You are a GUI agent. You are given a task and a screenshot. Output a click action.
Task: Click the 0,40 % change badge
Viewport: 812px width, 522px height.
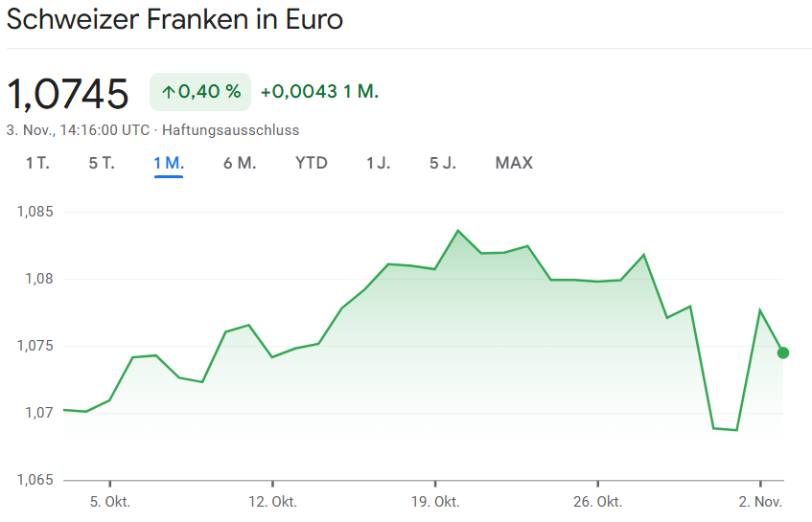click(200, 92)
